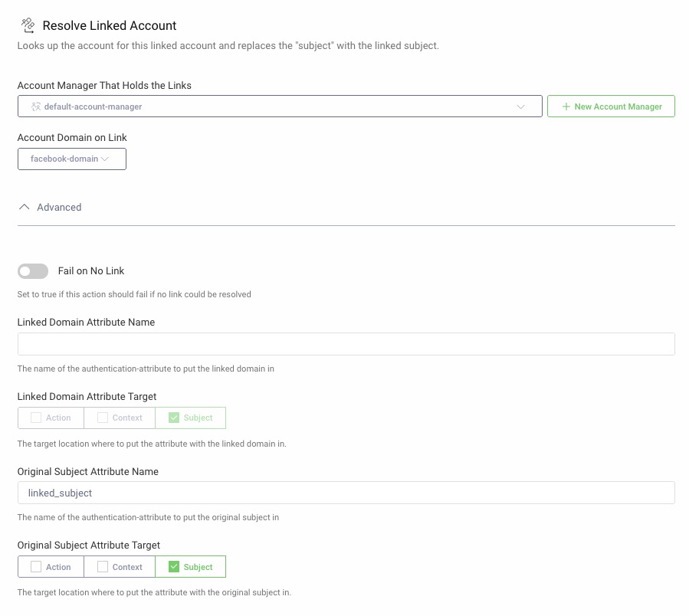
Task: Toggle Subject for Original Subject Attribute Target
Action: pyautogui.click(x=174, y=567)
